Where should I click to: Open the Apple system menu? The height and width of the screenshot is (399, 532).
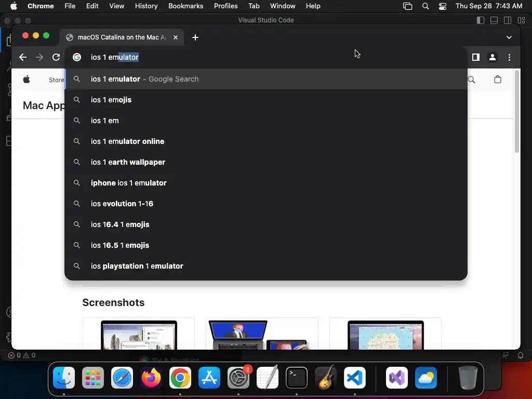[x=14, y=6]
